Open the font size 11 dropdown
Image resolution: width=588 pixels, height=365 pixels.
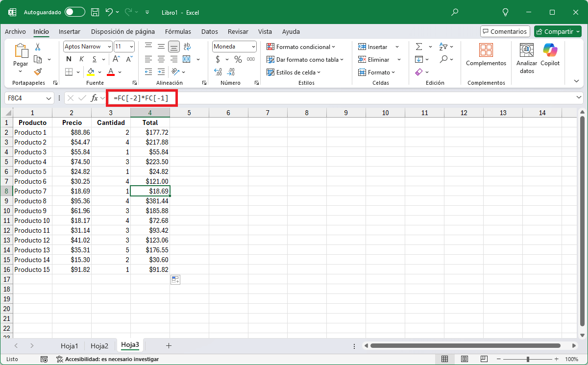(131, 47)
